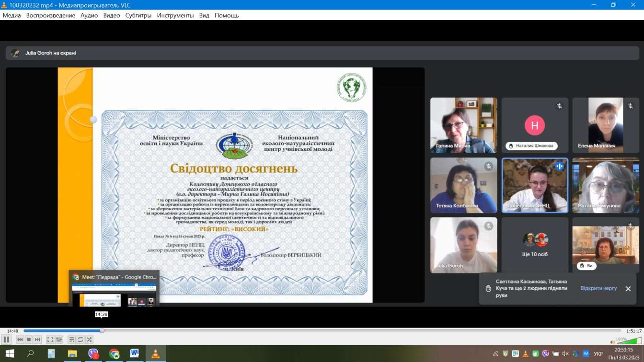Toggle loop repeat mode

click(80, 339)
